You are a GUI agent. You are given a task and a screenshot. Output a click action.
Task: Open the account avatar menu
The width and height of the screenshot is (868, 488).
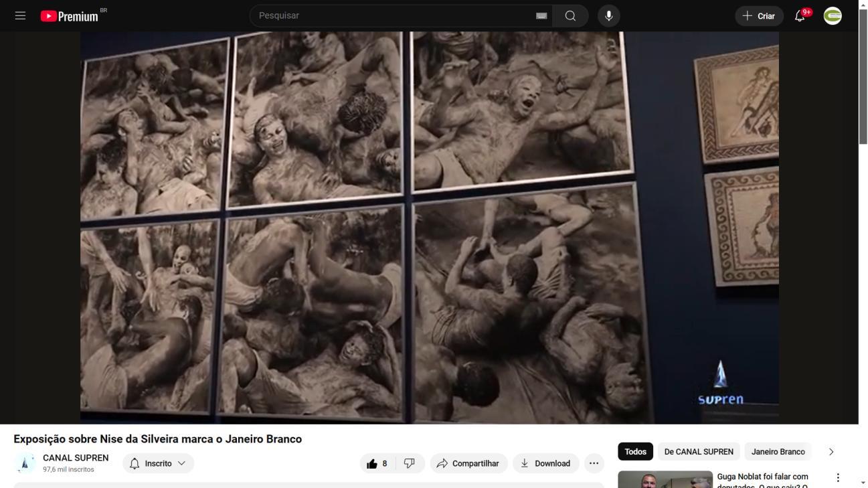[x=833, y=16]
